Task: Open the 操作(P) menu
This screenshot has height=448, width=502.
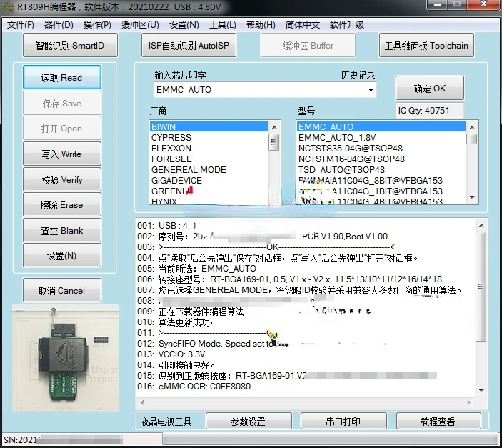Action: pyautogui.click(x=97, y=25)
